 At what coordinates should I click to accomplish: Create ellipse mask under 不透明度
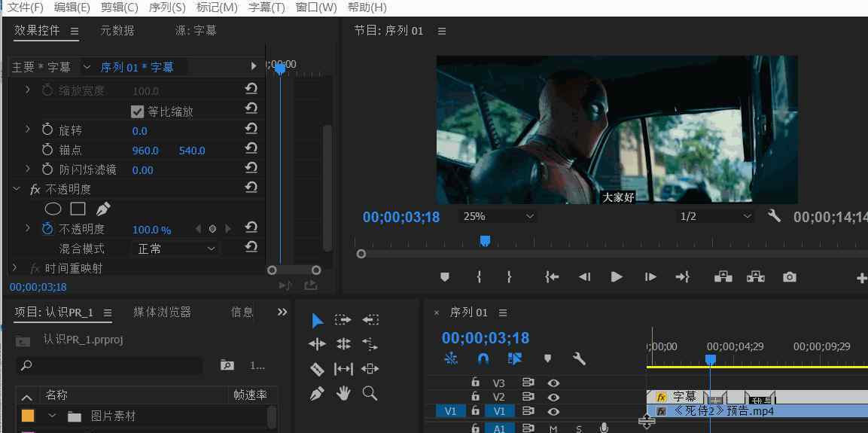coord(53,209)
